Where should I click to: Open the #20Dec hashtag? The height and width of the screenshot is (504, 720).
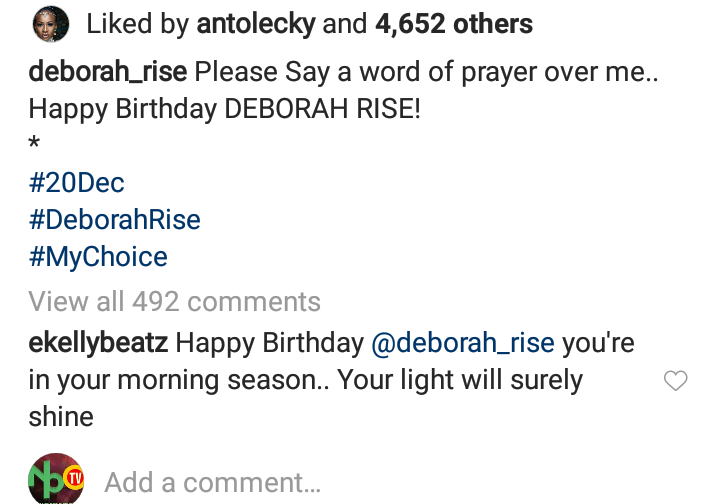(x=76, y=183)
